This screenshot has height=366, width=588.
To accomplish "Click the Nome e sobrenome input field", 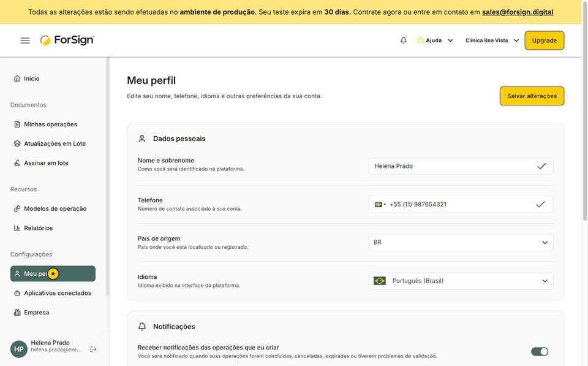I will tap(461, 166).
